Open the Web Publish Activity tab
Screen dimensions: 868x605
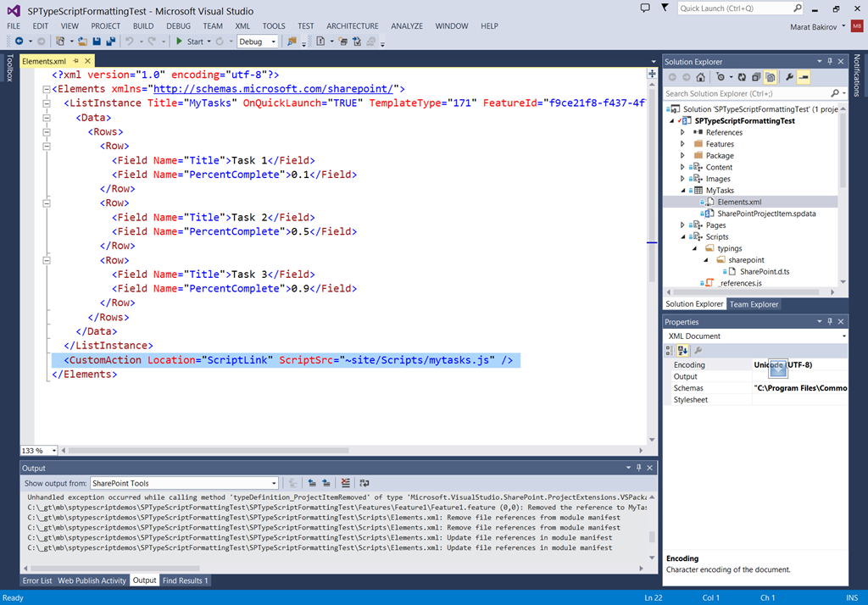click(92, 580)
